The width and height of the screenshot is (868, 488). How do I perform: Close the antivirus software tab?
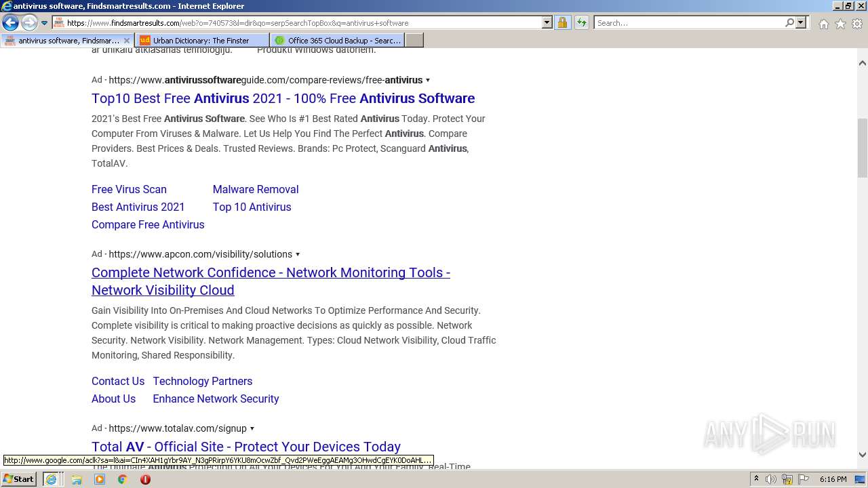(126, 40)
